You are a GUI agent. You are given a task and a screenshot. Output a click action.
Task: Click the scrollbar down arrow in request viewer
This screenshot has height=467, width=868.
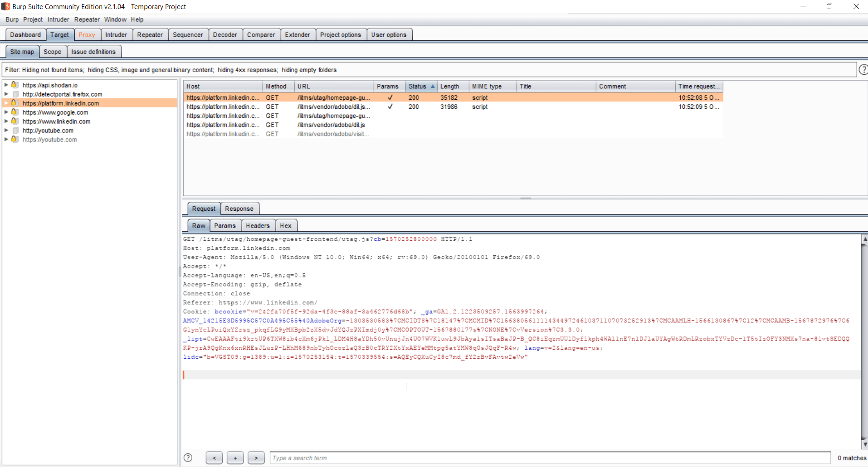point(864,445)
